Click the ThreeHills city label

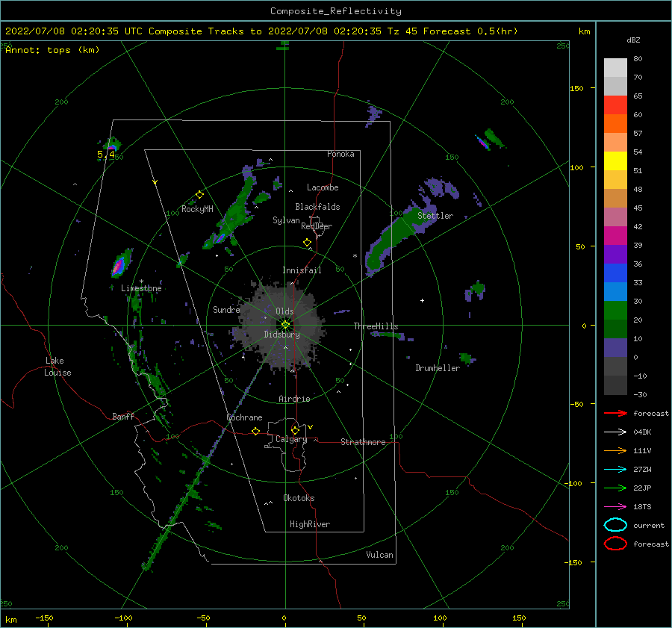[376, 326]
